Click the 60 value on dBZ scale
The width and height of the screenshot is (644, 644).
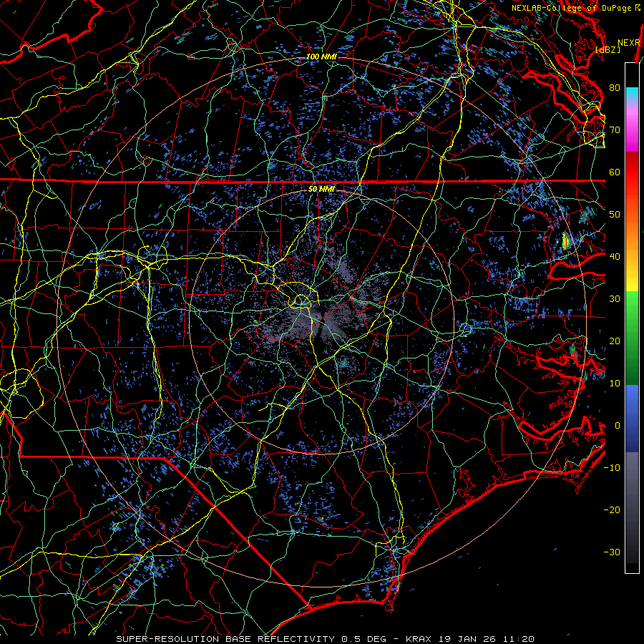(x=615, y=172)
